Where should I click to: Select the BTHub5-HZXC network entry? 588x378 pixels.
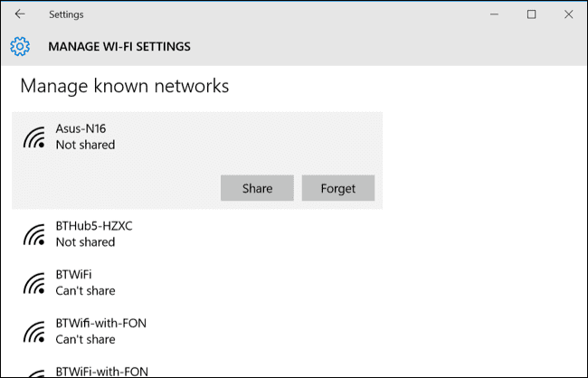(197, 234)
